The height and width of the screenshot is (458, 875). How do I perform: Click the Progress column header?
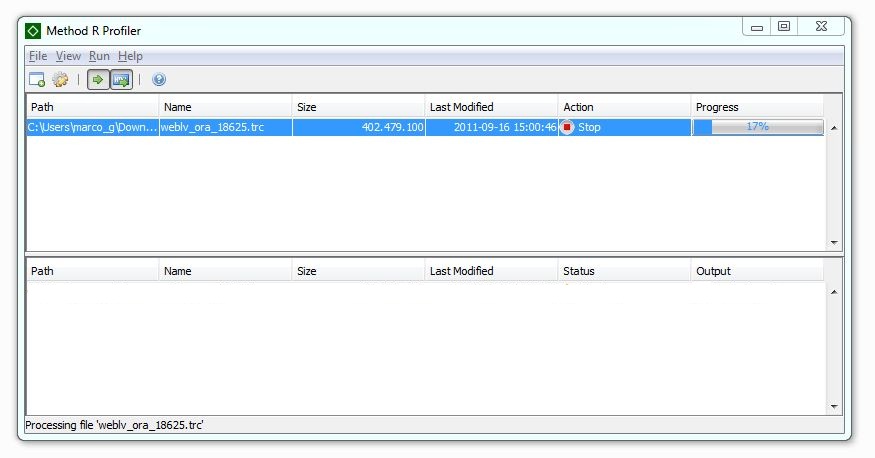point(757,107)
